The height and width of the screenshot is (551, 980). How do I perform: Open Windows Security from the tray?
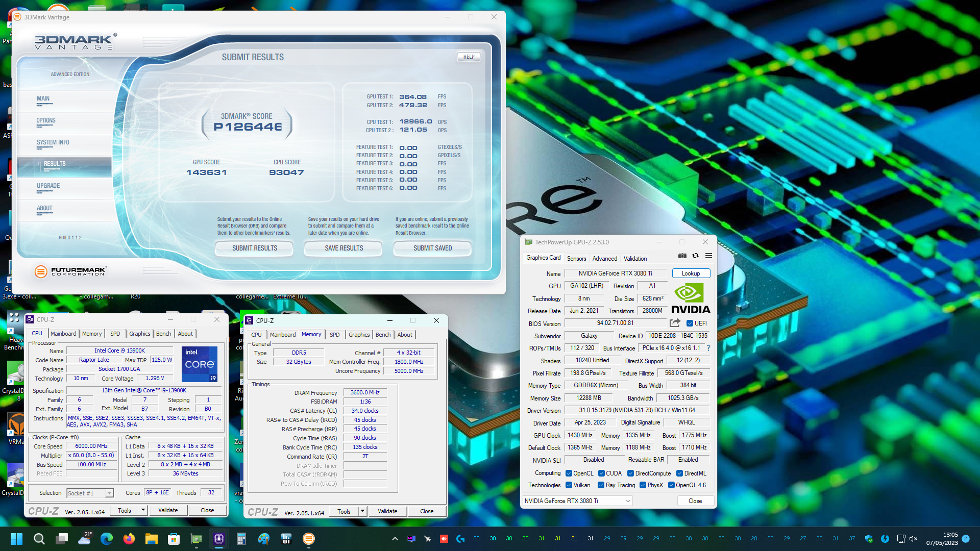pos(869,539)
